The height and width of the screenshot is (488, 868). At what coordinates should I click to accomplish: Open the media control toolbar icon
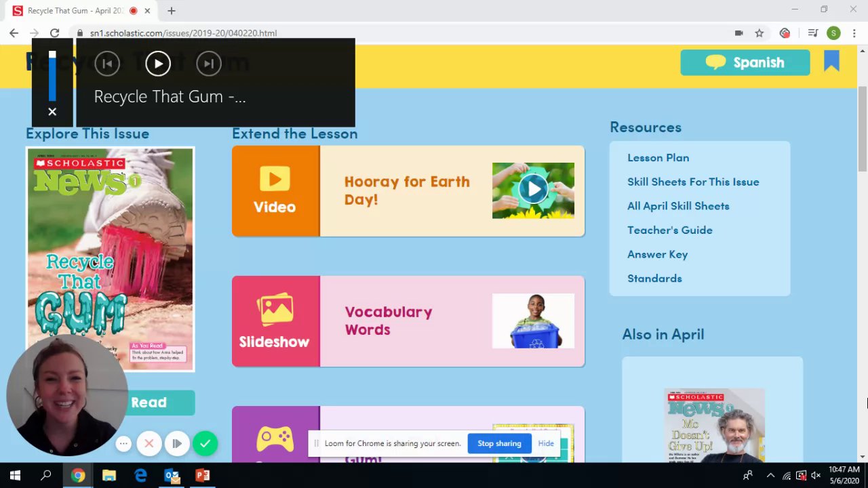tap(813, 33)
